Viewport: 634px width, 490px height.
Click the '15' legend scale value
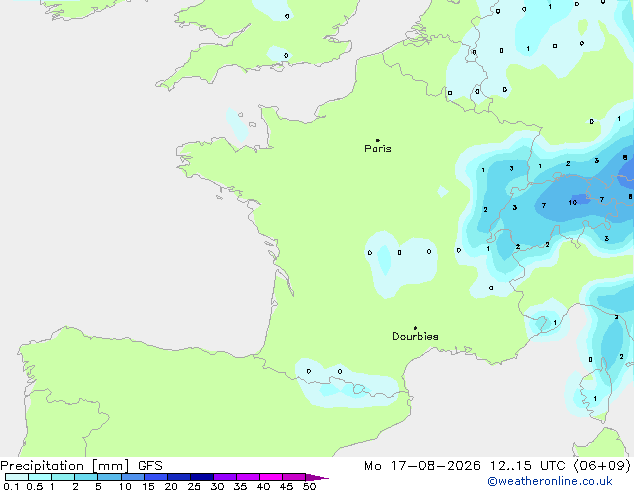pyautogui.click(x=148, y=486)
